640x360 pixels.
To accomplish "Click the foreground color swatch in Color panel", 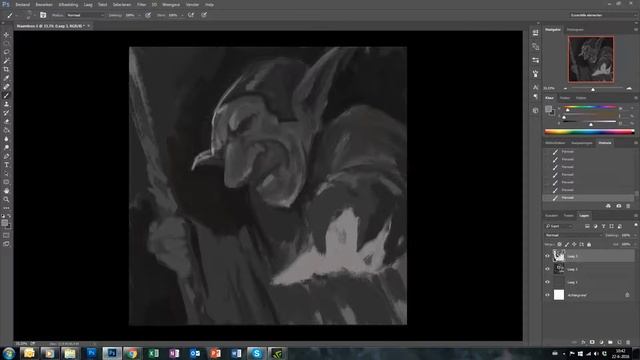I will tap(548, 109).
